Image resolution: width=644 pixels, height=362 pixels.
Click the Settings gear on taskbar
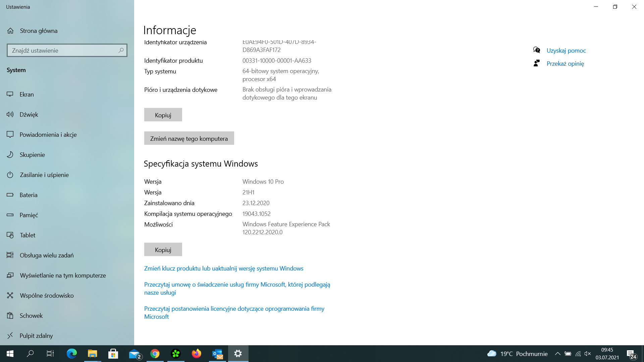pos(238,354)
